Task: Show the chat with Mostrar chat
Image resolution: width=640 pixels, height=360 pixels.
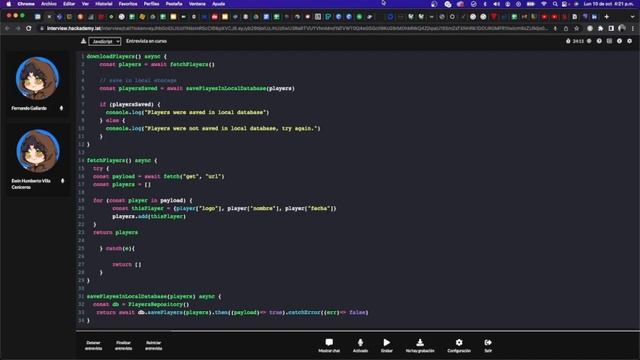Action: click(x=329, y=345)
